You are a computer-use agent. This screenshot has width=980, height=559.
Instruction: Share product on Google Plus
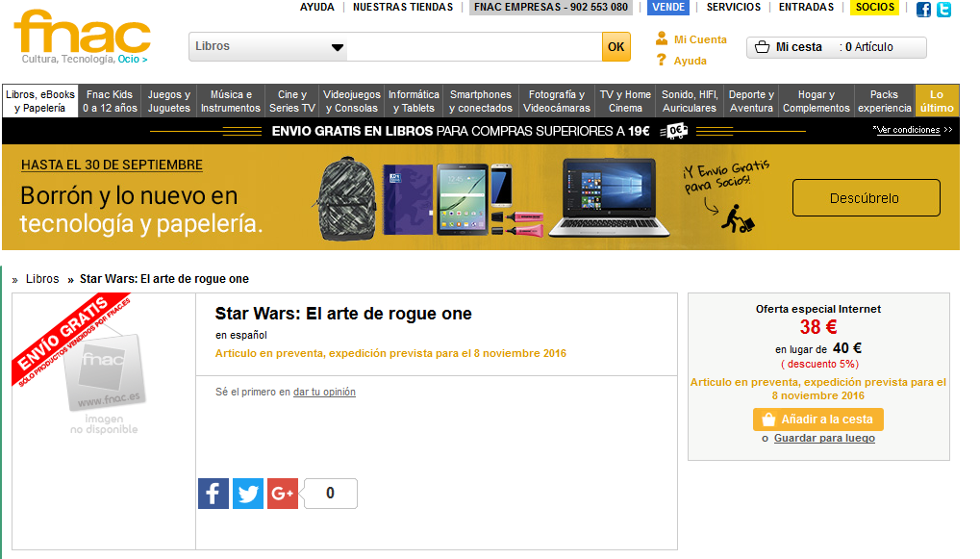pos(283,494)
